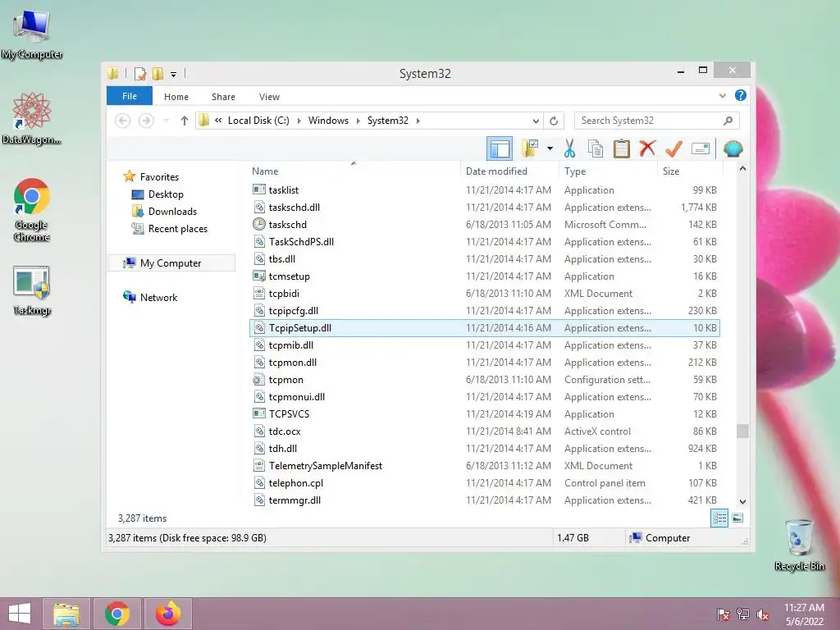Click New Folder icon in title bar
Viewport: 840px width, 630px height.
coord(158,73)
